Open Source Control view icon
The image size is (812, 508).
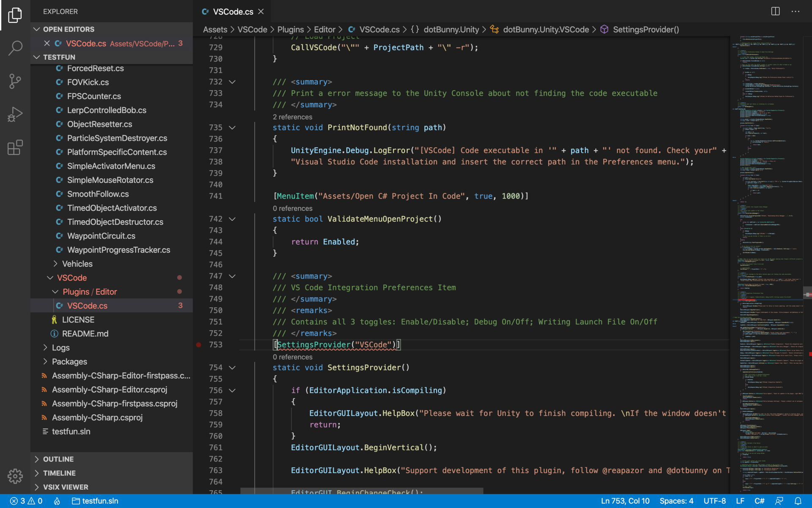coord(15,81)
